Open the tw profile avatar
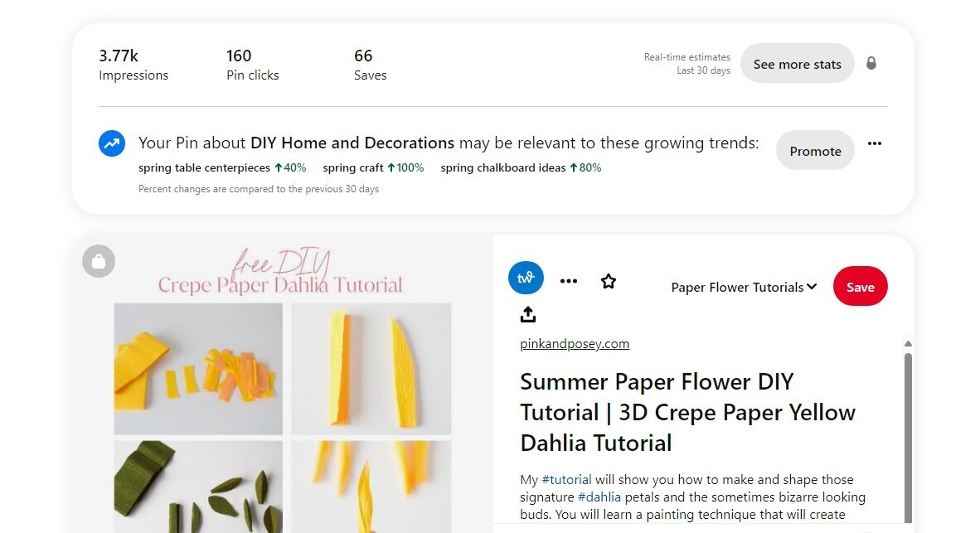The width and height of the screenshot is (980, 533). click(x=526, y=278)
